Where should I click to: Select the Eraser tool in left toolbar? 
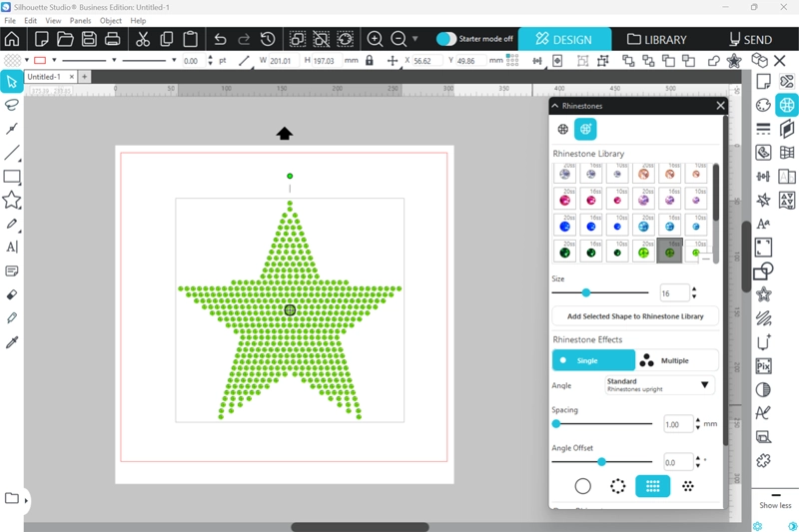pyautogui.click(x=12, y=295)
